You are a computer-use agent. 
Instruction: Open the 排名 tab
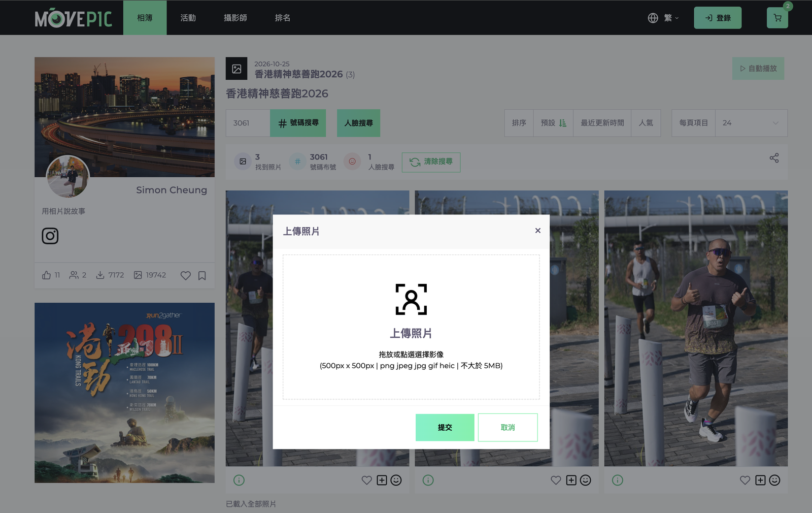(x=283, y=18)
